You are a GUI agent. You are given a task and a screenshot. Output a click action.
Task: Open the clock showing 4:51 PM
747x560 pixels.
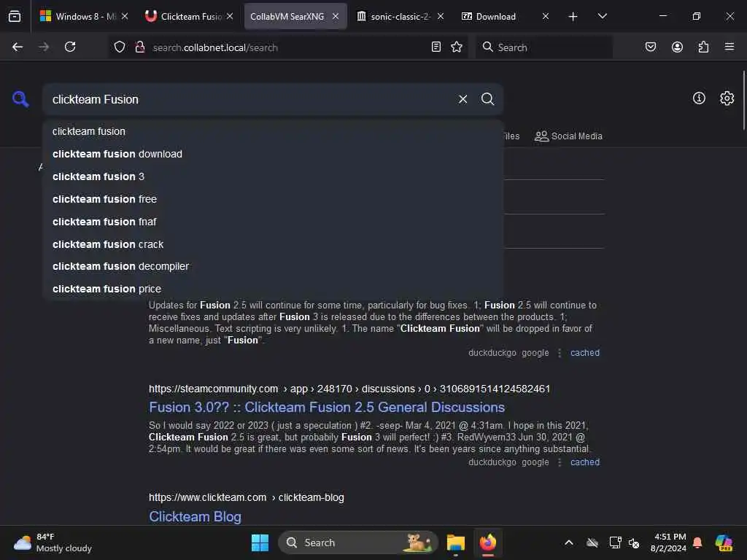(x=669, y=542)
